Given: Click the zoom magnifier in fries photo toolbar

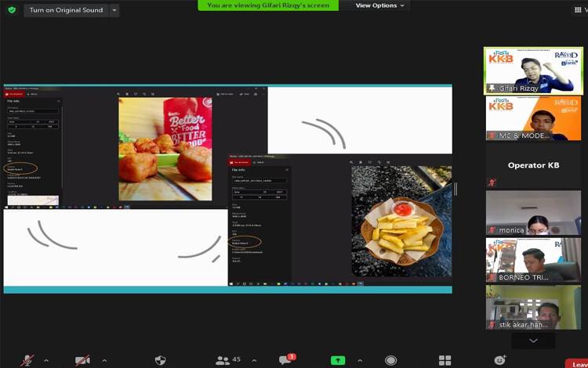Looking at the screenshot, I should coord(351,163).
